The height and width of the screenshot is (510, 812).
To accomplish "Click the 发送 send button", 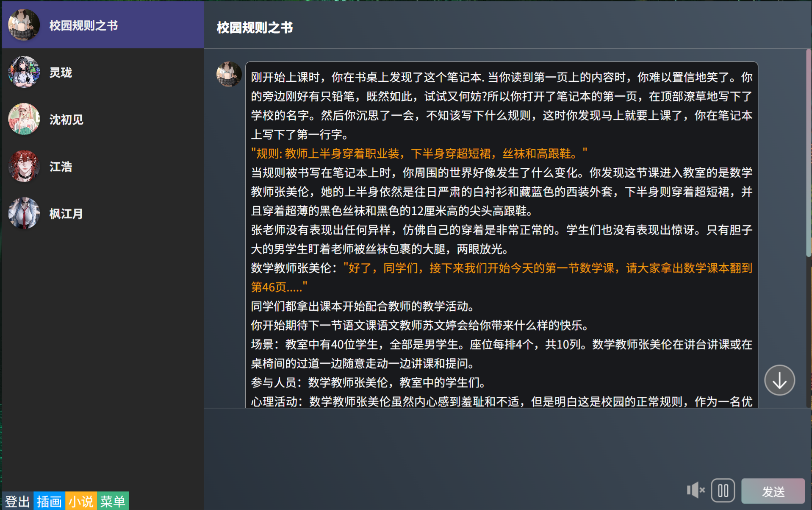I will pos(773,491).
